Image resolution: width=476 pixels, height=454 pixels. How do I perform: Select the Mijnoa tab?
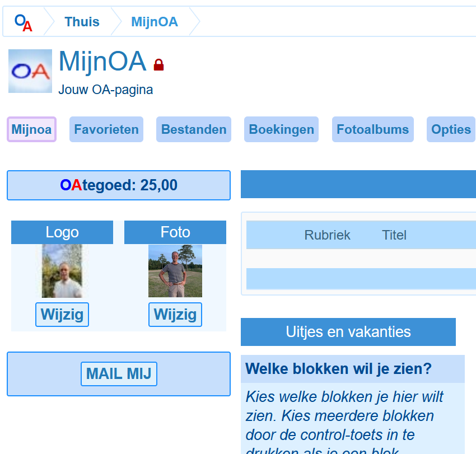[x=31, y=129]
